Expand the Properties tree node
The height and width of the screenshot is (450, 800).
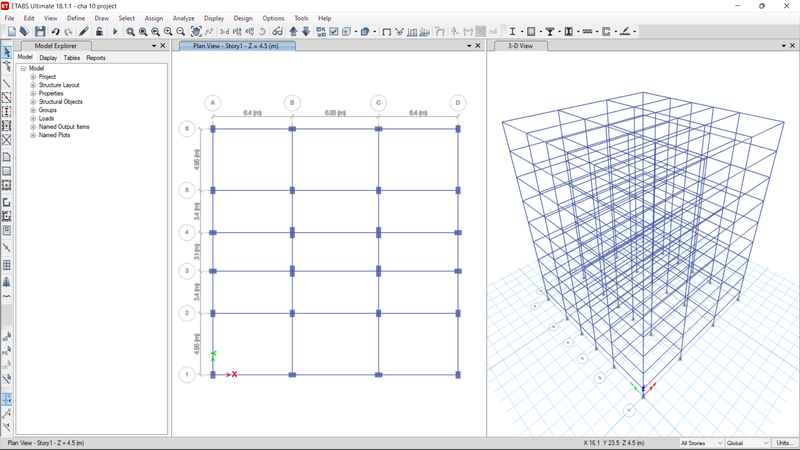pos(33,93)
